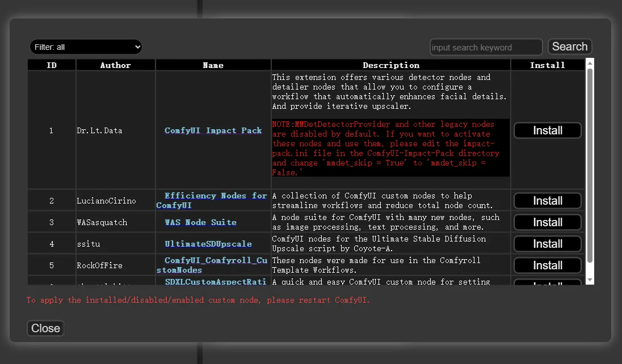This screenshot has width=622, height=364.
Task: Click the restart ComfyUI notice text
Action: click(198, 300)
